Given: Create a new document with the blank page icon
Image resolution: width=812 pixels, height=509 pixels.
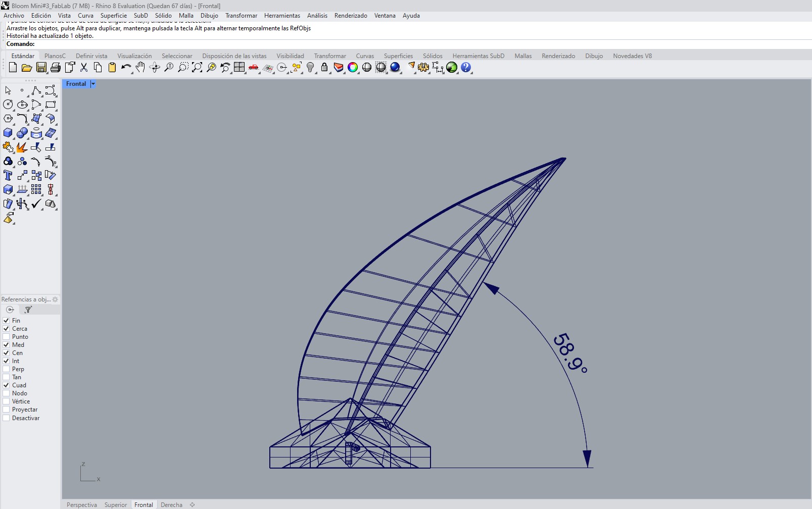Looking at the screenshot, I should tap(13, 68).
